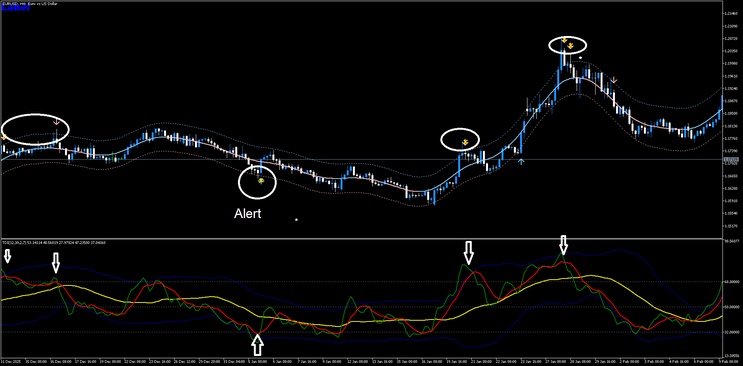The height and width of the screenshot is (366, 743).
Task: Click the "9 Feb 00:00" time axis label
Action: pos(729,361)
